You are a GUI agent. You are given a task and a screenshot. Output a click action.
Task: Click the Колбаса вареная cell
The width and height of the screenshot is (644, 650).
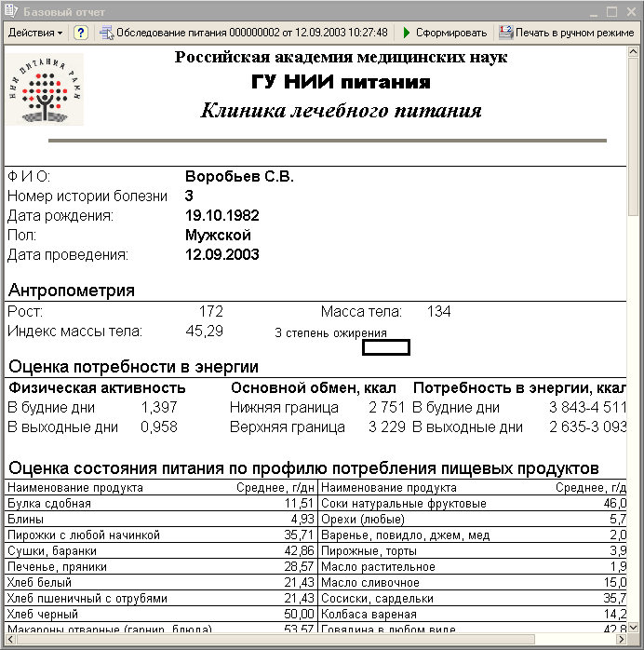point(369,614)
